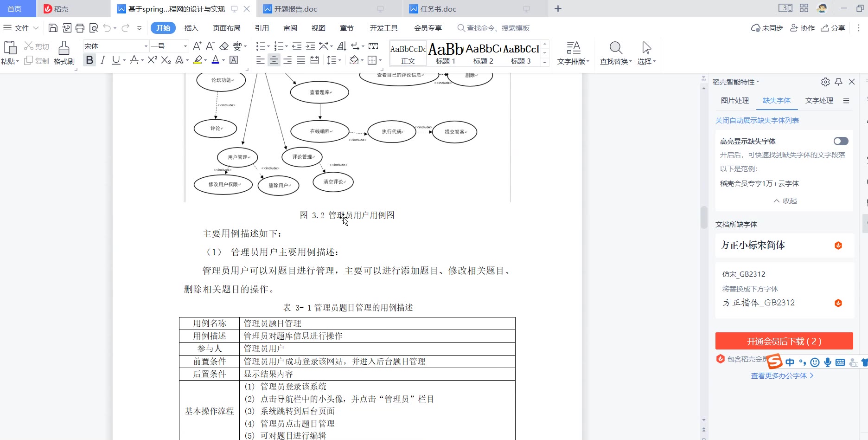Image resolution: width=868 pixels, height=440 pixels.
Task: Click the font color red A swatch
Action: (x=215, y=60)
